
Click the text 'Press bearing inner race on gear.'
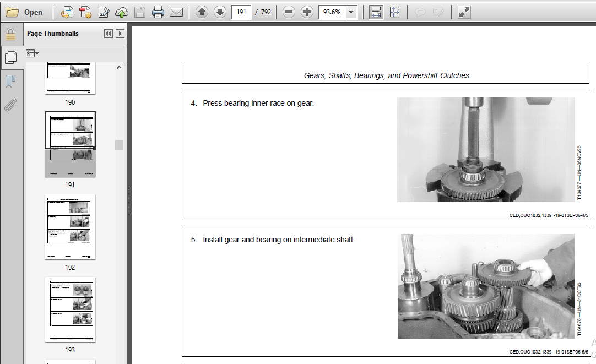tap(258, 103)
